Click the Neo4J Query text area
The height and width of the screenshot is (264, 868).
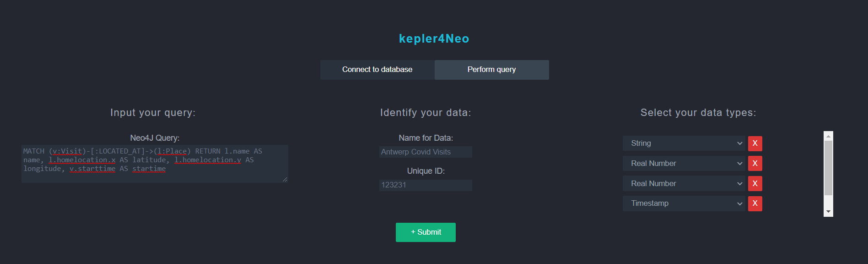(155, 164)
